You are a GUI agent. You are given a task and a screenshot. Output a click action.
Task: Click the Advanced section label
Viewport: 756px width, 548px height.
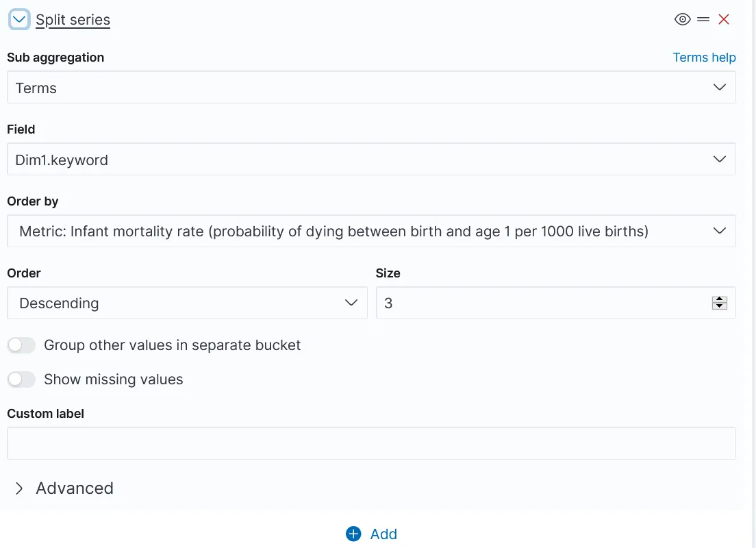pyautogui.click(x=75, y=488)
